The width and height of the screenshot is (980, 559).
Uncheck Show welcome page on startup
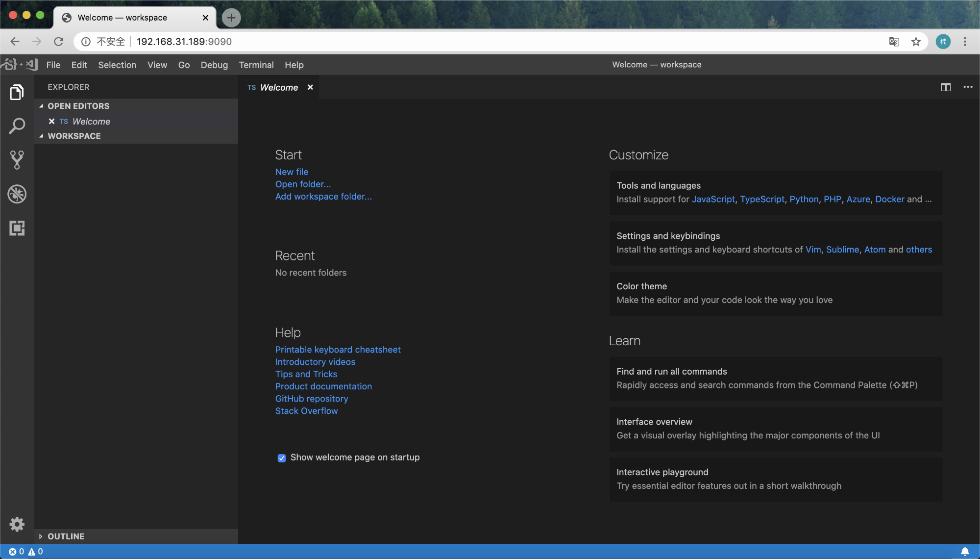click(x=282, y=458)
